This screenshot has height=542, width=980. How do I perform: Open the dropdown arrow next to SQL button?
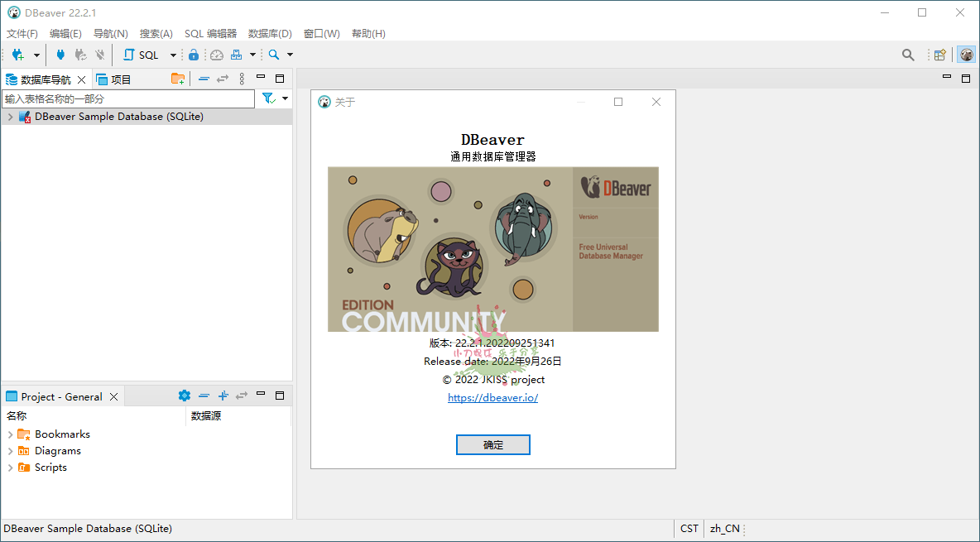pos(173,55)
